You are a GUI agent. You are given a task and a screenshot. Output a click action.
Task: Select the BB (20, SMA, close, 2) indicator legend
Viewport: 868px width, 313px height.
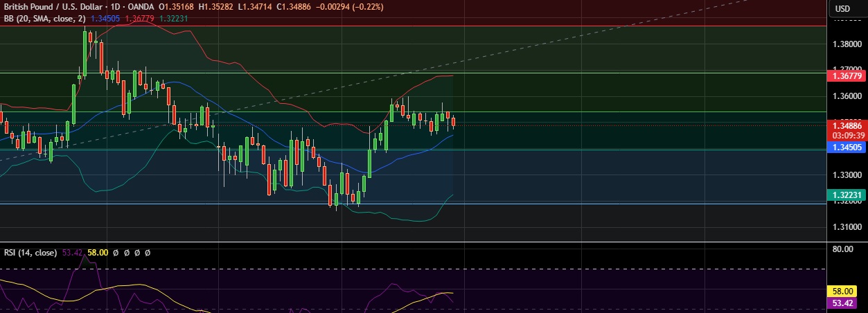coord(46,18)
